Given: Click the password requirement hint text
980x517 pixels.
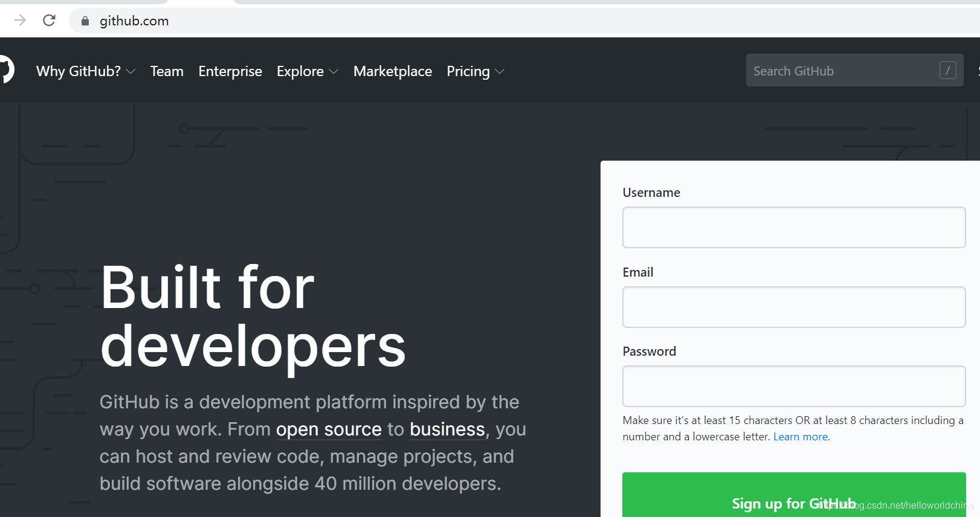Looking at the screenshot, I should pyautogui.click(x=793, y=428).
